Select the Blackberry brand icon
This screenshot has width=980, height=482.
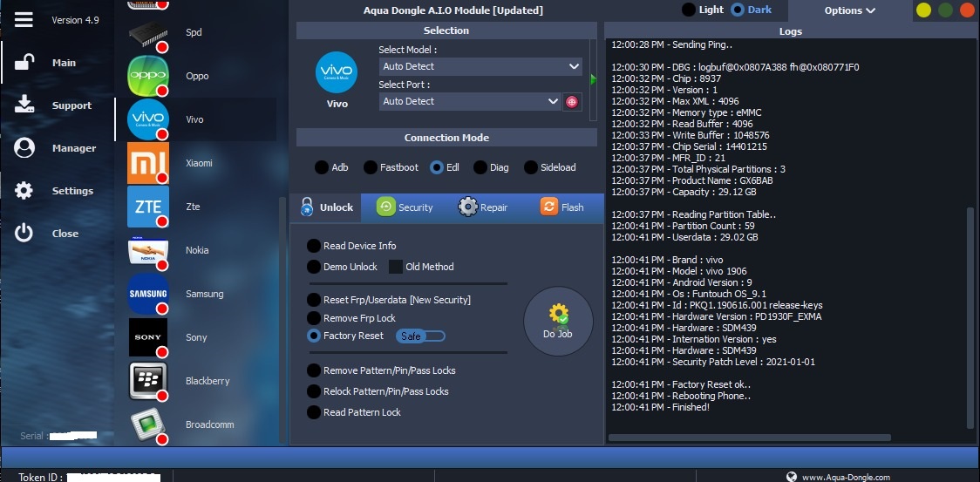pos(148,381)
